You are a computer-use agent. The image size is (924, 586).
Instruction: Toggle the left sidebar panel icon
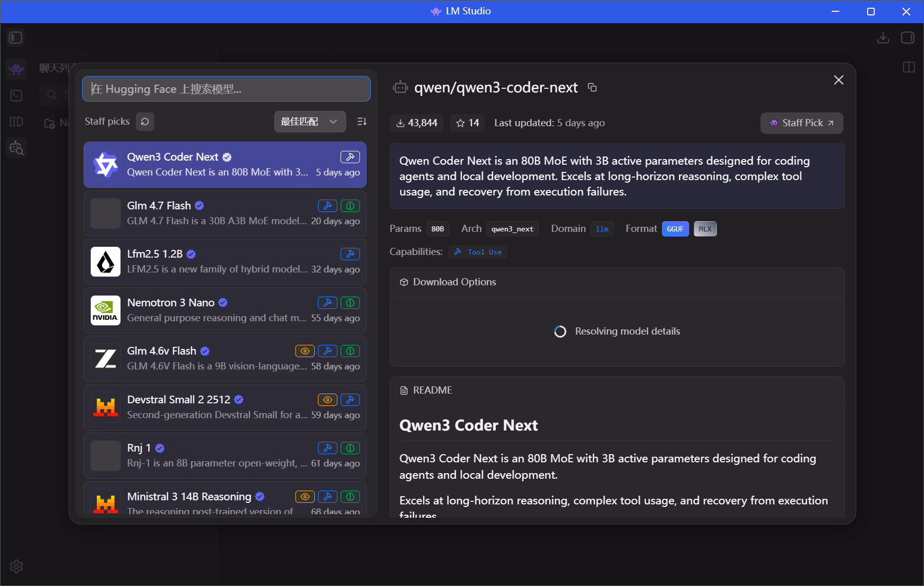[x=16, y=38]
